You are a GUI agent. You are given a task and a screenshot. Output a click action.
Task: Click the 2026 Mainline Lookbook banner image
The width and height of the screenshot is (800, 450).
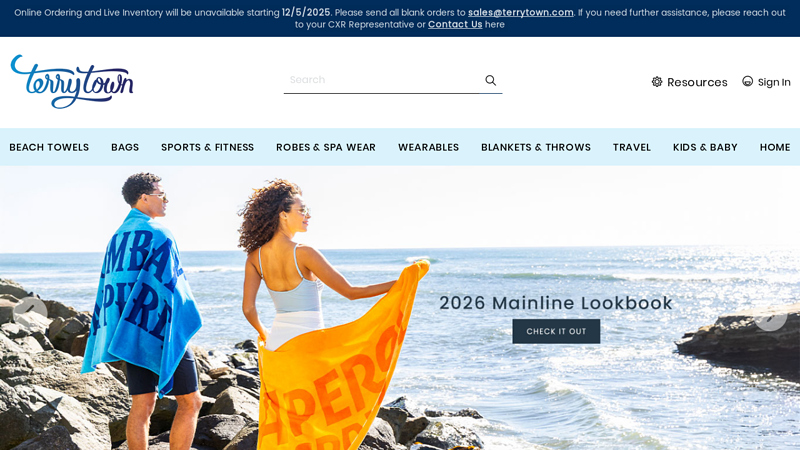click(400, 308)
